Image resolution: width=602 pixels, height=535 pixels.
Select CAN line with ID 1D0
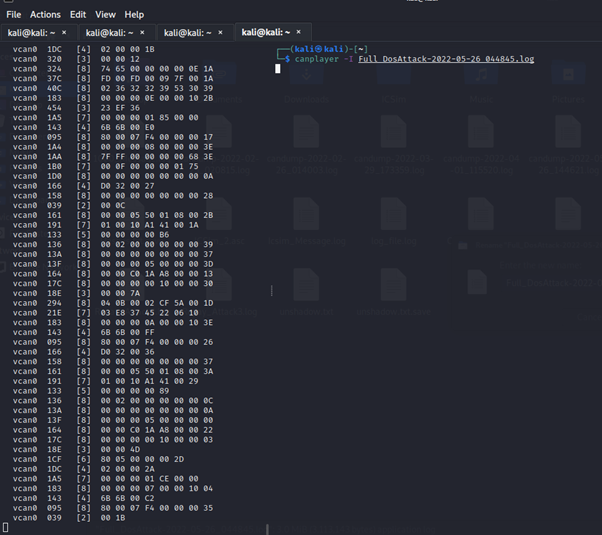coord(113,176)
